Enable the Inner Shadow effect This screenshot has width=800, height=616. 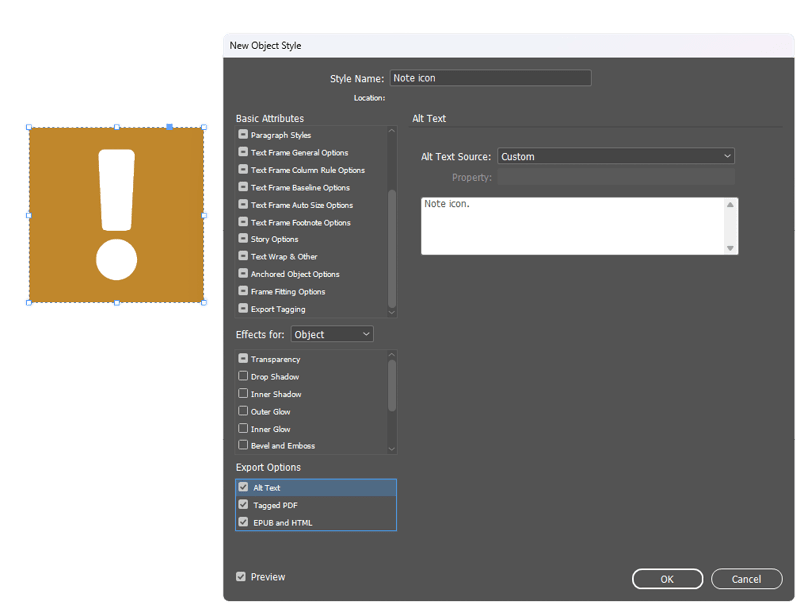pos(243,394)
